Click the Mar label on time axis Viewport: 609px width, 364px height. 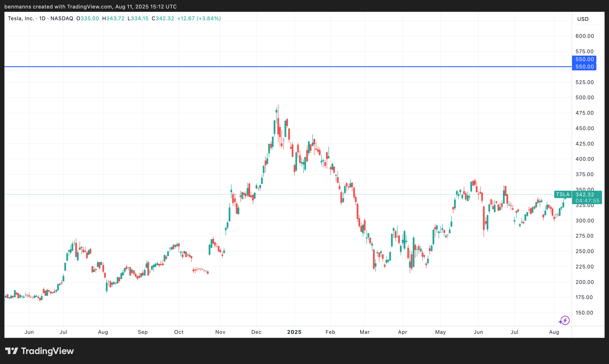(x=364, y=332)
